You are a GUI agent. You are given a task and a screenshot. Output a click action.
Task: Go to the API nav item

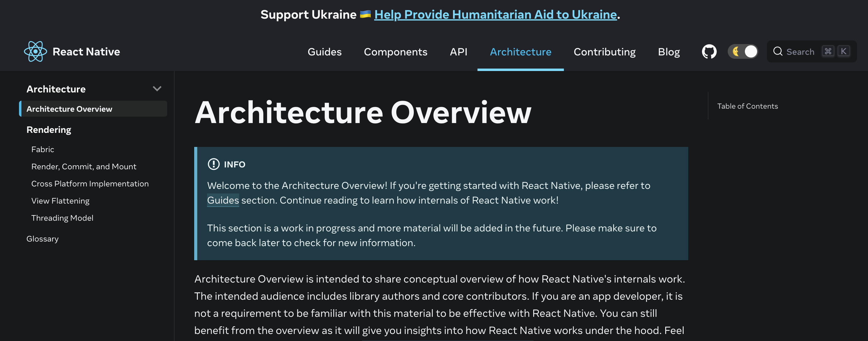click(458, 51)
